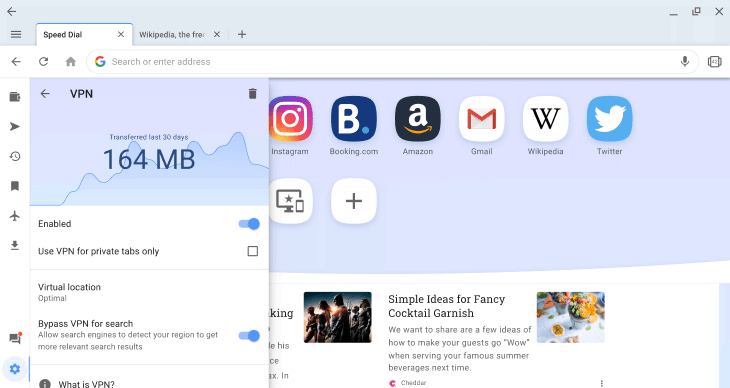730x388 pixels.
Task: Click the Search or enter address field
Action: click(392, 61)
